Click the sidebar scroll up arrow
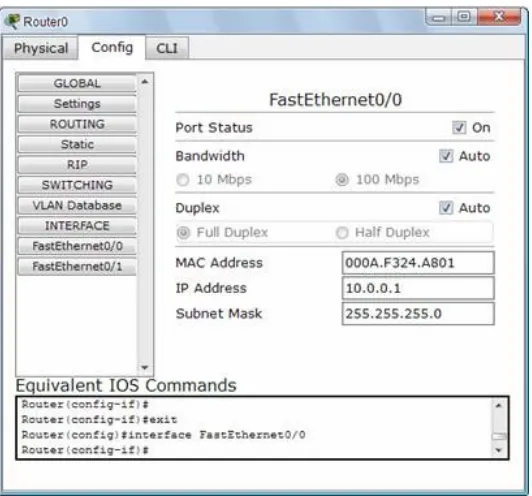532x496 pixels. point(145,82)
